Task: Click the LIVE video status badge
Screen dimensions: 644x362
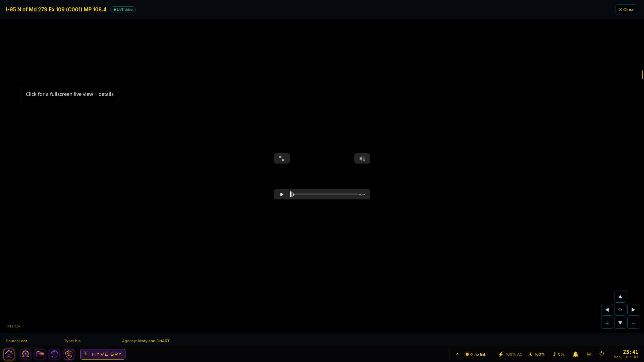Action: pyautogui.click(x=123, y=9)
